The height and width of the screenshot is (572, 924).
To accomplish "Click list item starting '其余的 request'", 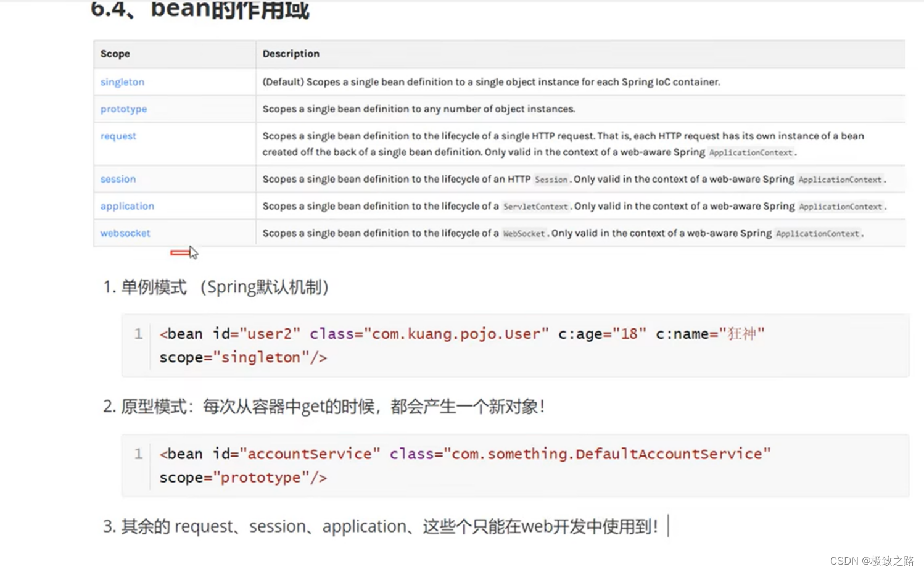I will point(390,526).
